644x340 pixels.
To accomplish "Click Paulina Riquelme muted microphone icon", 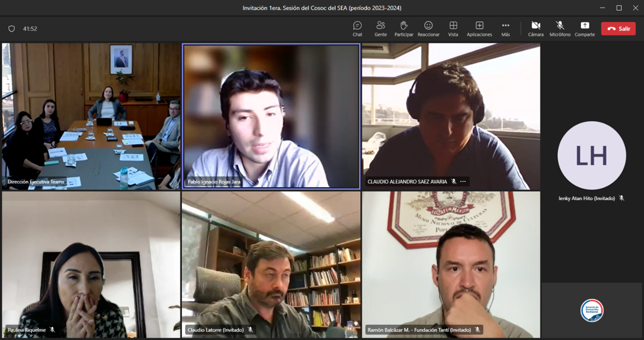I will pos(52,330).
